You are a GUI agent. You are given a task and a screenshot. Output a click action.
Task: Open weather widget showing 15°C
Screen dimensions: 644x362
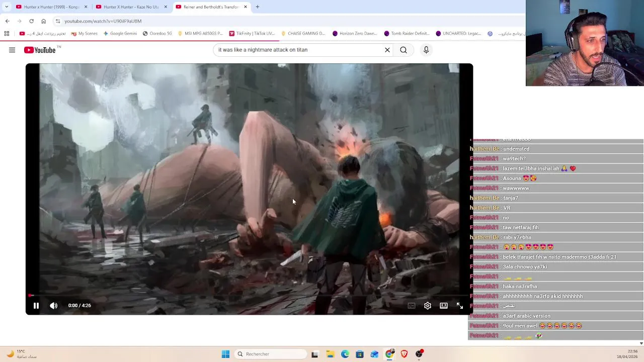(x=21, y=354)
